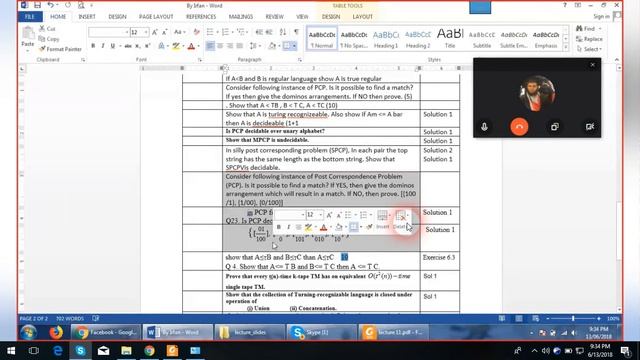Toggle Bold in the ribbon Font group
This screenshot has height=360, width=640.
tap(93, 46)
